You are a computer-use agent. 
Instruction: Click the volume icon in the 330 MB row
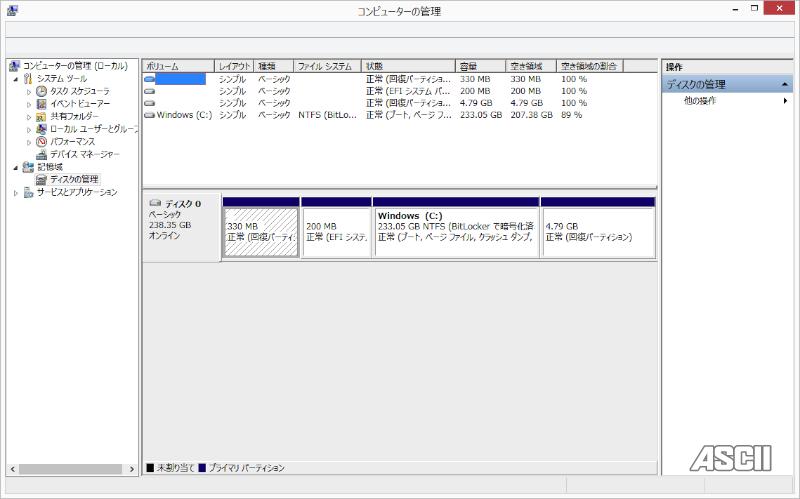pyautogui.click(x=149, y=79)
